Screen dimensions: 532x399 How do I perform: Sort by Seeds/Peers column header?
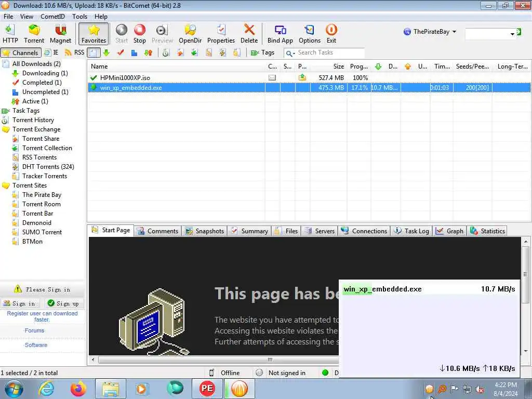[x=472, y=66]
